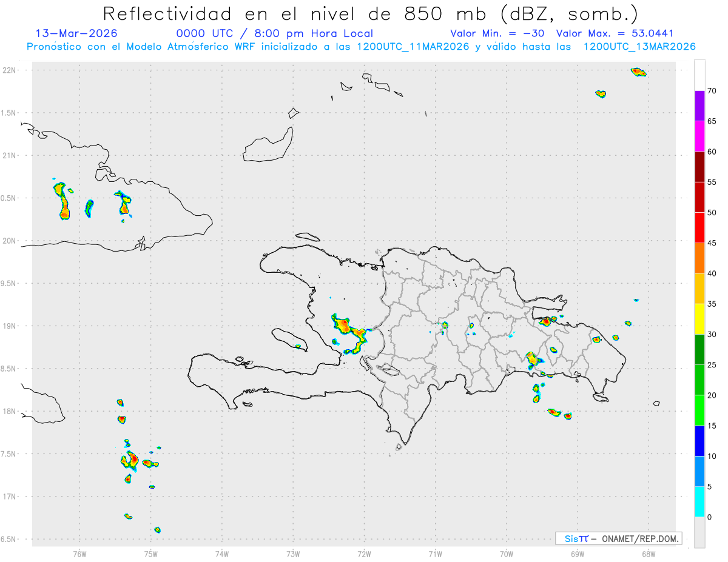
Task: Click the '20' value on the color bar
Action: click(x=712, y=395)
